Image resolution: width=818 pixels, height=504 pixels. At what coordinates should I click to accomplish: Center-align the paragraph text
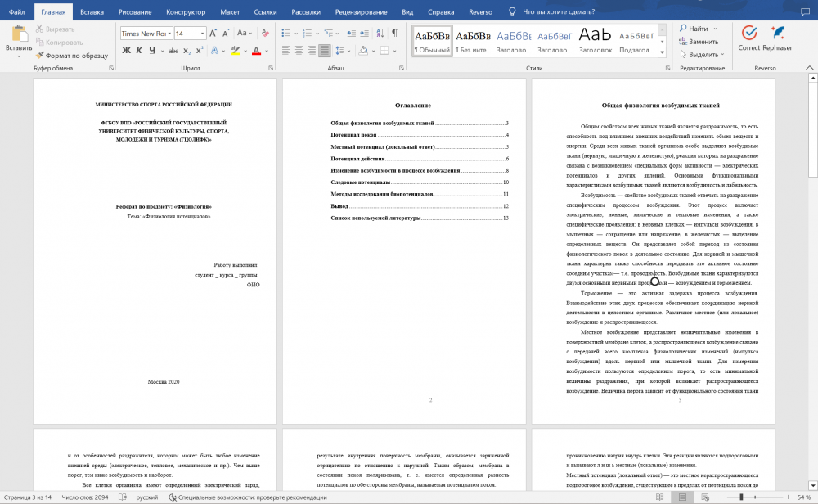click(299, 51)
